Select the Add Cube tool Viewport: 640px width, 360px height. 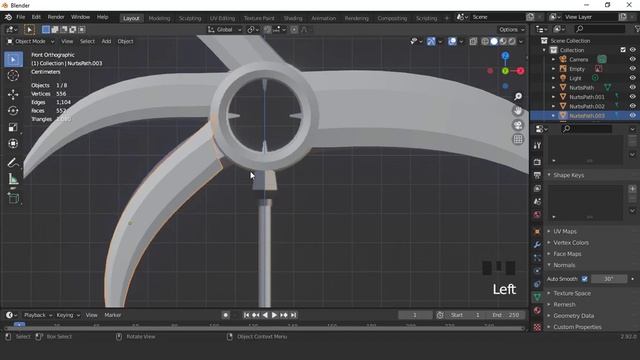(x=13, y=198)
